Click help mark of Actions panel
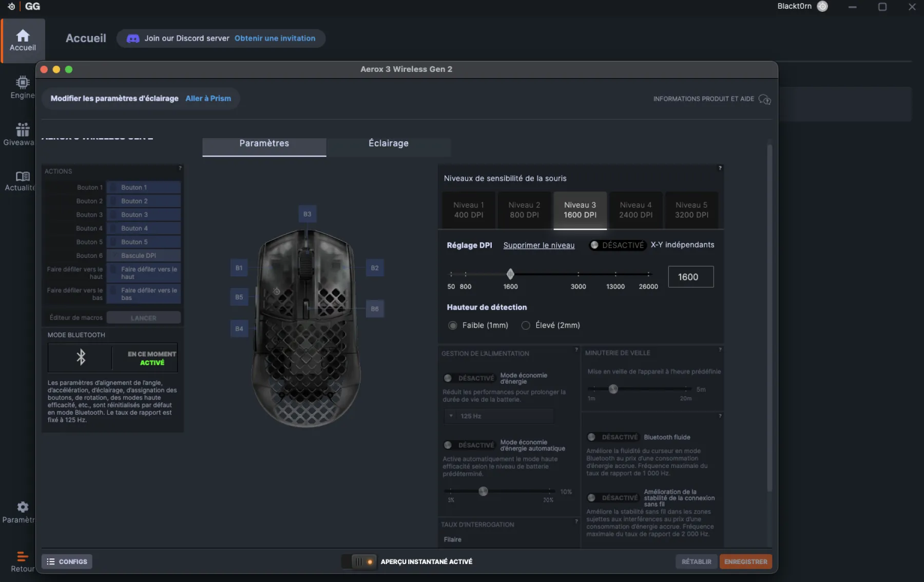The height and width of the screenshot is (582, 924). [180, 168]
